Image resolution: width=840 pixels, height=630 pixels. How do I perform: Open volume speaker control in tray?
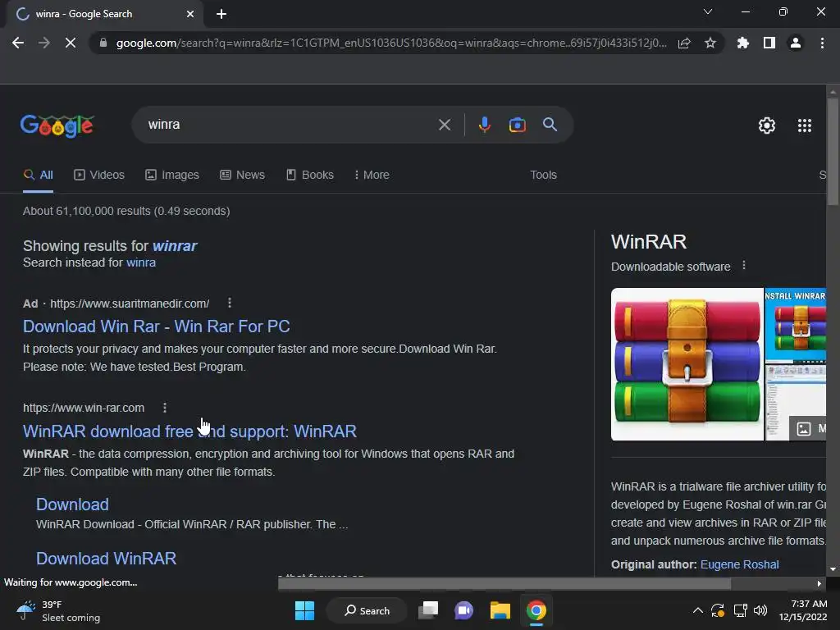pyautogui.click(x=760, y=610)
